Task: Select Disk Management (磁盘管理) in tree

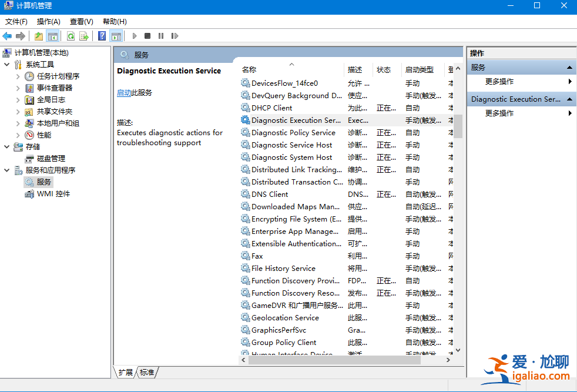Action: [51, 159]
